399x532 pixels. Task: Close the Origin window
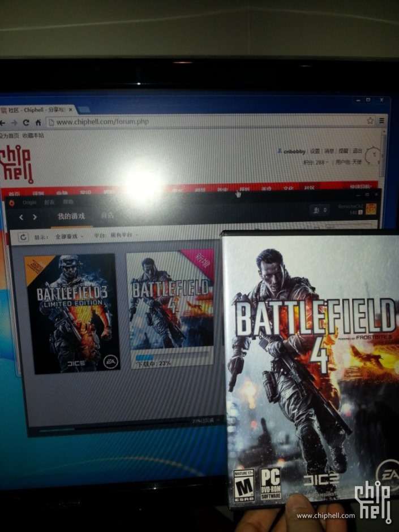[x=376, y=194]
